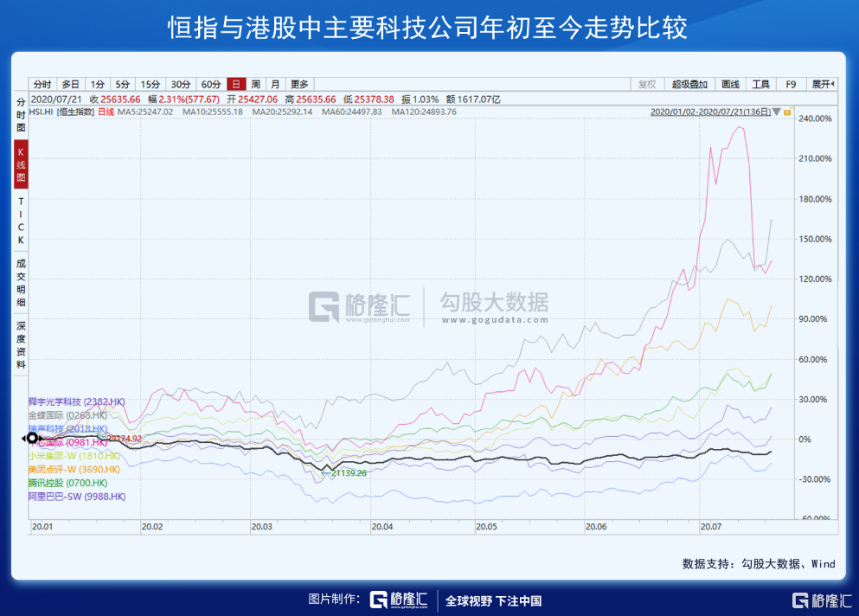859x616 pixels.
Task: Click the MA20:25292.14 moving average value
Action: click(x=282, y=112)
